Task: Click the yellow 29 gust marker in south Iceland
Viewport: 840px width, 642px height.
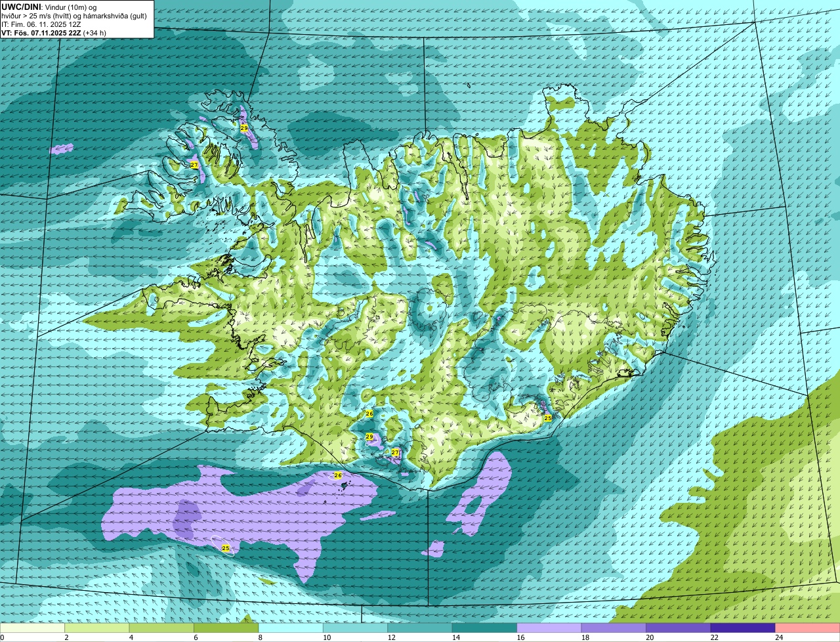Action: point(369,437)
